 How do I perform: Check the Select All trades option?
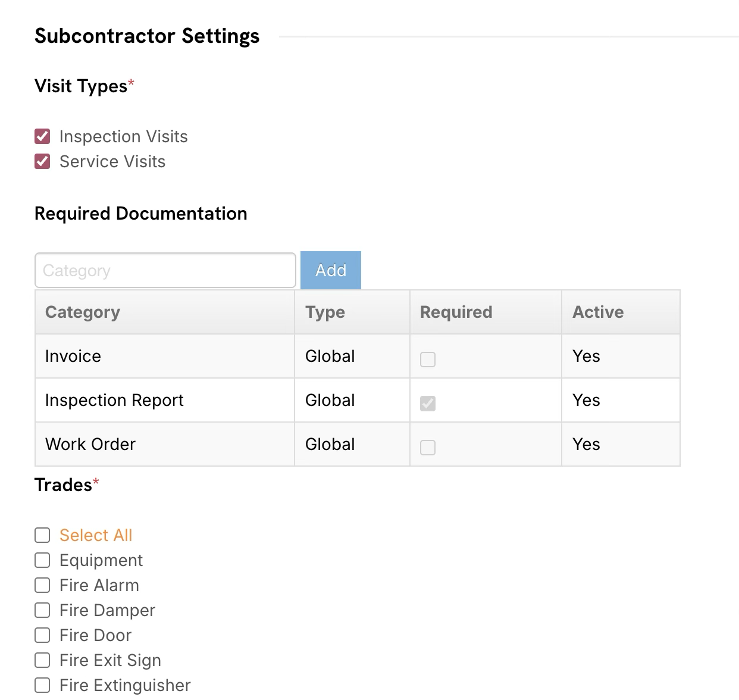coord(42,535)
